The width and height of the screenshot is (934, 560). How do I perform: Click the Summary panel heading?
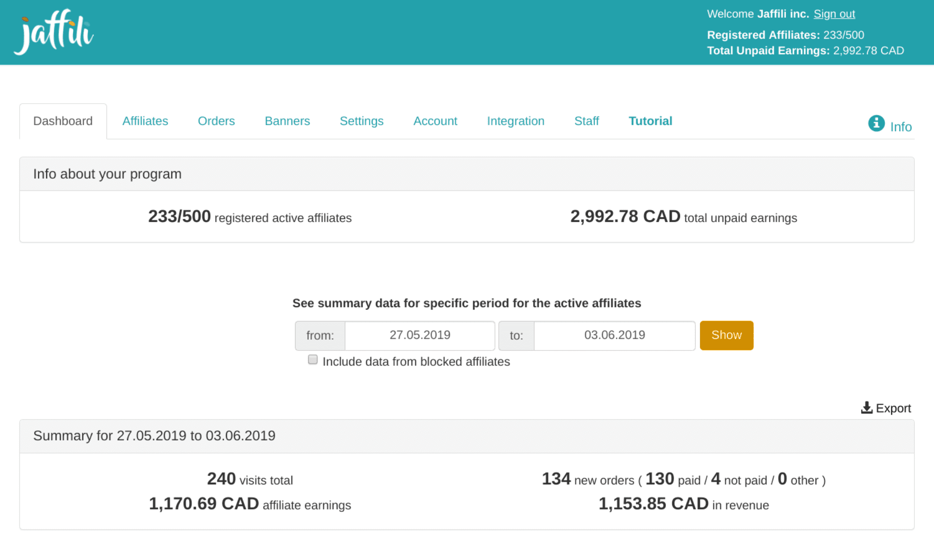154,436
